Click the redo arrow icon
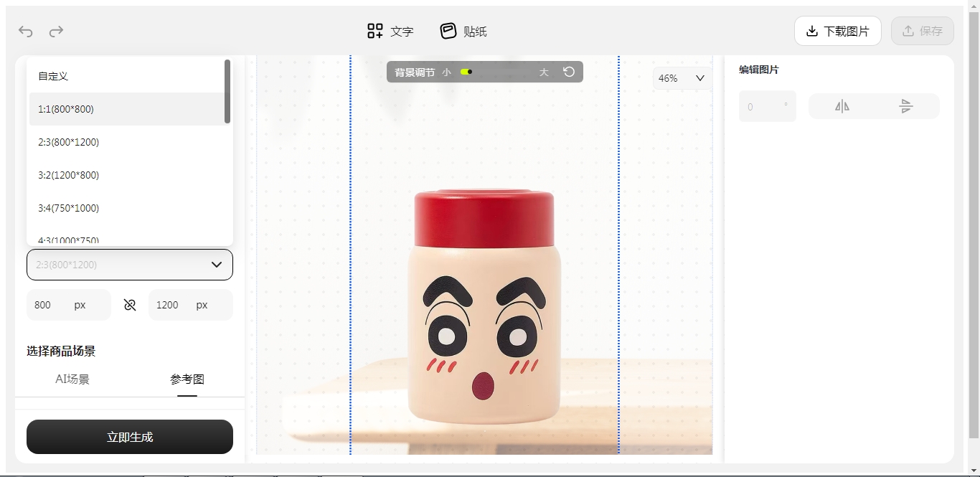Viewport: 980px width, 477px height. coord(56,31)
